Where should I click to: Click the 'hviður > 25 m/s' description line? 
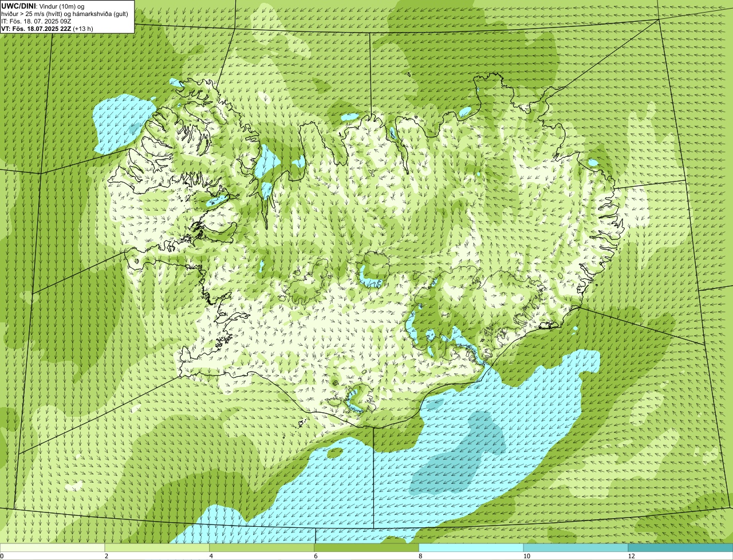[65, 13]
